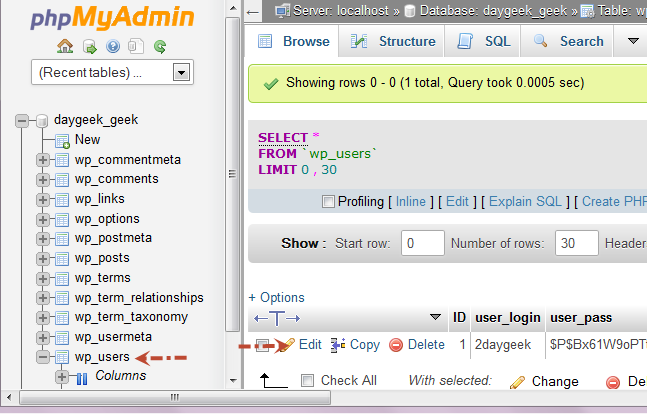
Task: Expand the + Options link
Action: [x=276, y=298]
